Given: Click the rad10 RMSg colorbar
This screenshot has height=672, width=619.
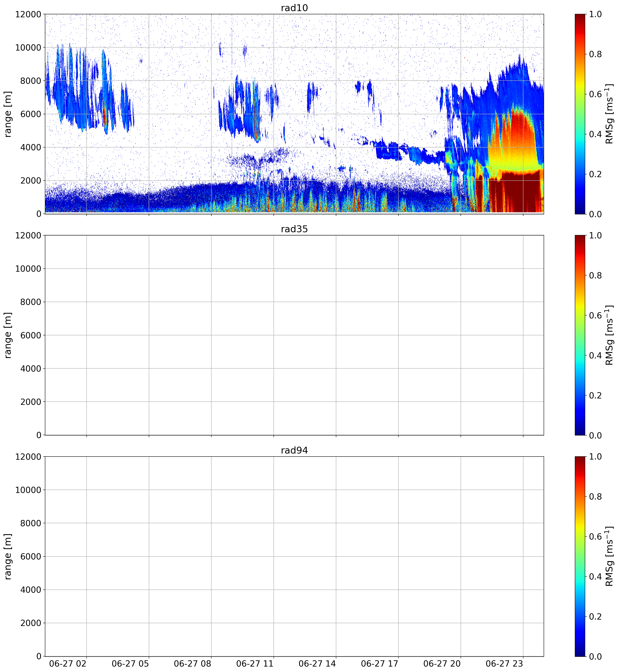Looking at the screenshot, I should pyautogui.click(x=580, y=114).
